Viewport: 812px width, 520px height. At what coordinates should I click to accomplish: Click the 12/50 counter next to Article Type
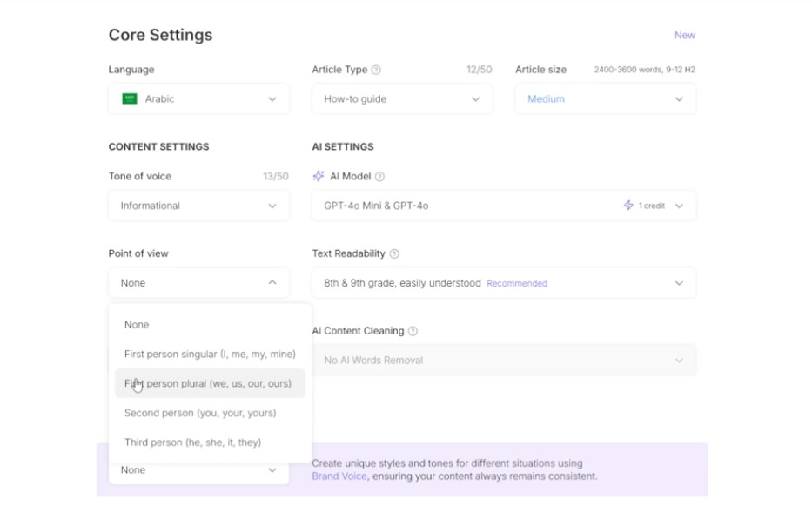(479, 70)
